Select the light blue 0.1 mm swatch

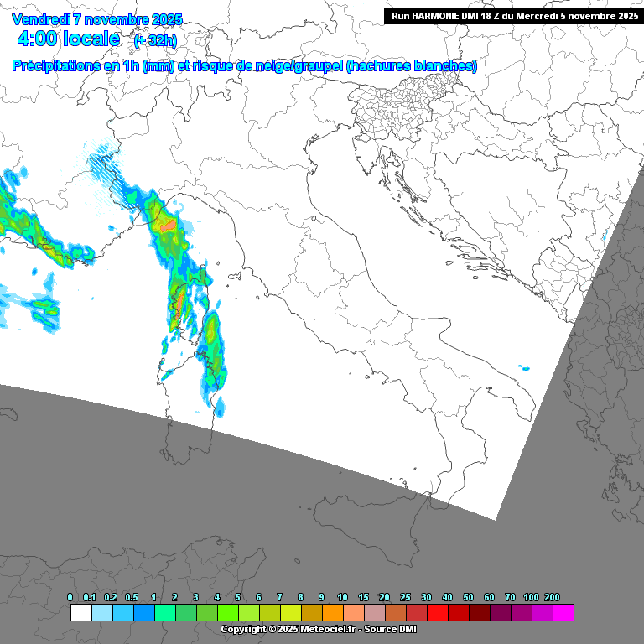click(x=102, y=613)
